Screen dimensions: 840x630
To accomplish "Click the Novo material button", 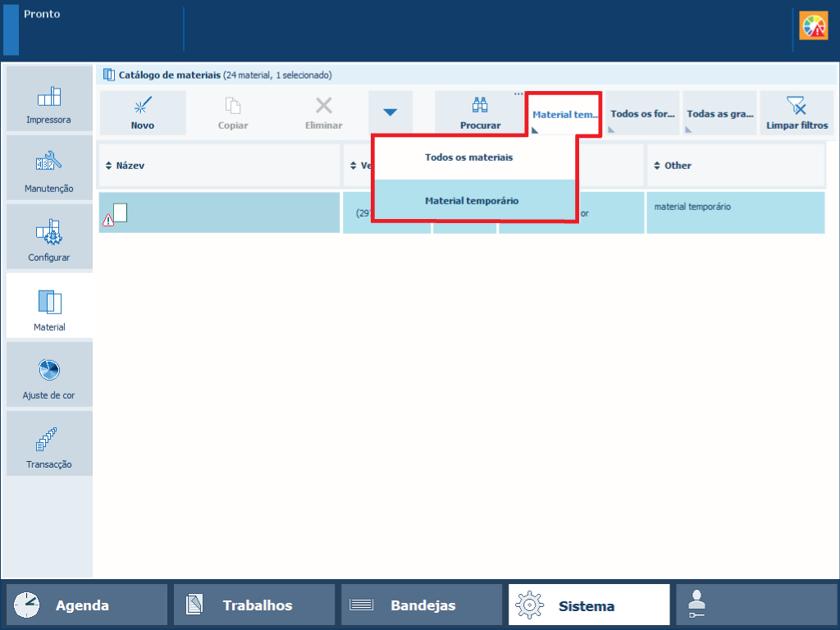I will pos(143,113).
